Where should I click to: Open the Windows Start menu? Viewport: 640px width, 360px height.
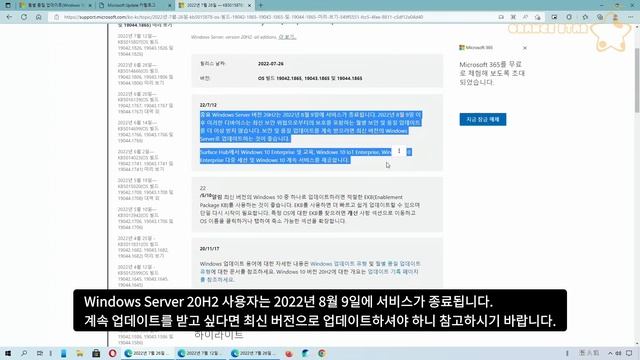point(8,353)
